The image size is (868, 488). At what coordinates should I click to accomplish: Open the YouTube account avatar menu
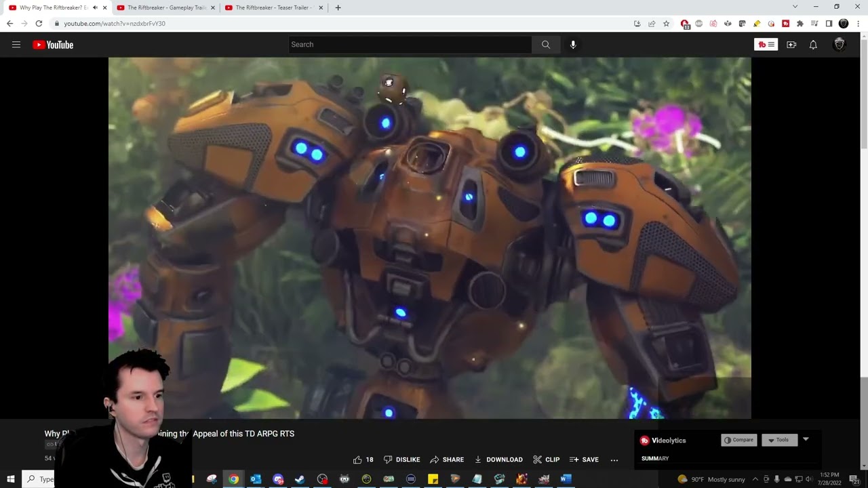tap(840, 45)
